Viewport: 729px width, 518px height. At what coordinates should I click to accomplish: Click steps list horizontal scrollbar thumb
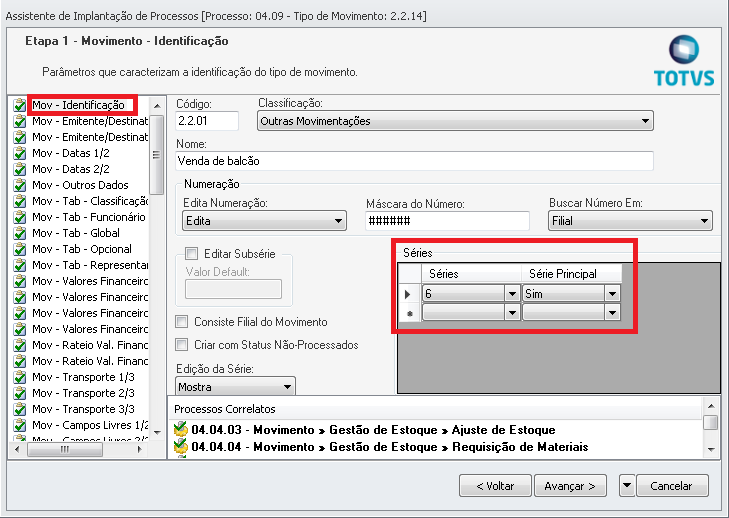tap(65, 449)
